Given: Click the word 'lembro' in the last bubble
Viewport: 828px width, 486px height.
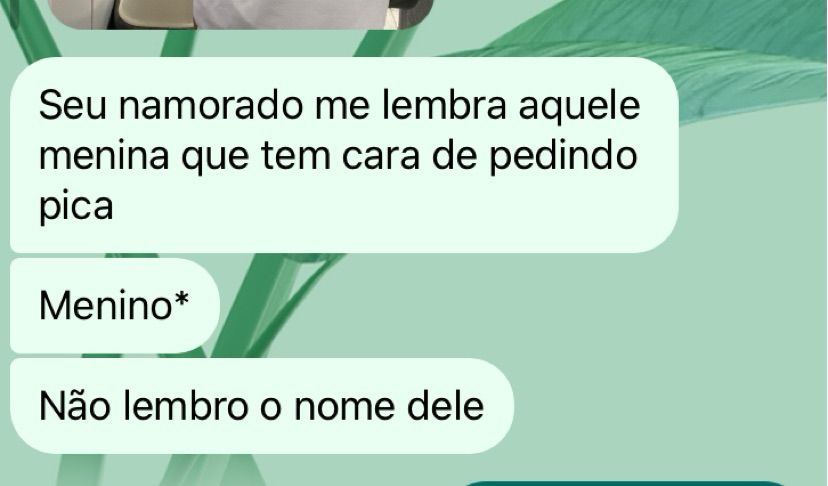Looking at the screenshot, I should pos(186,406).
